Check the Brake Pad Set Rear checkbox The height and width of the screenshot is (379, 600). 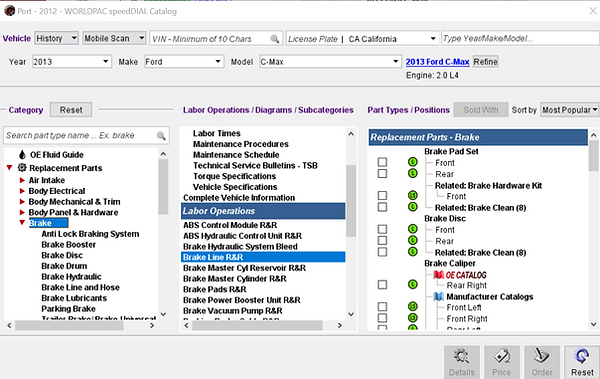pos(382,173)
